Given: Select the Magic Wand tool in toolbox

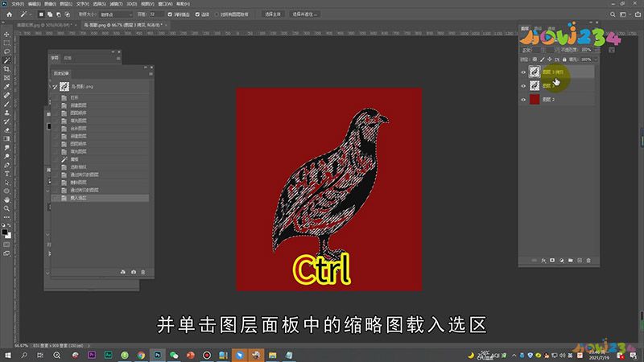Looking at the screenshot, I should pyautogui.click(x=6, y=60).
